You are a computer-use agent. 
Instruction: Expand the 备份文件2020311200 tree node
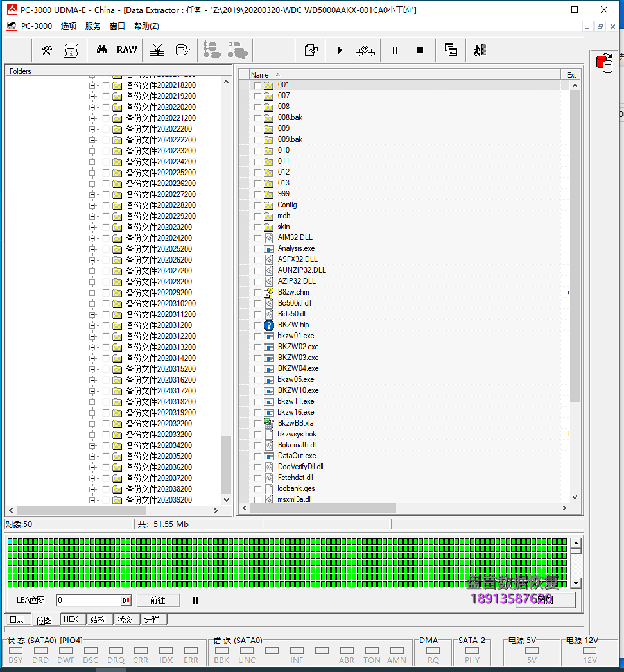pyautogui.click(x=92, y=314)
